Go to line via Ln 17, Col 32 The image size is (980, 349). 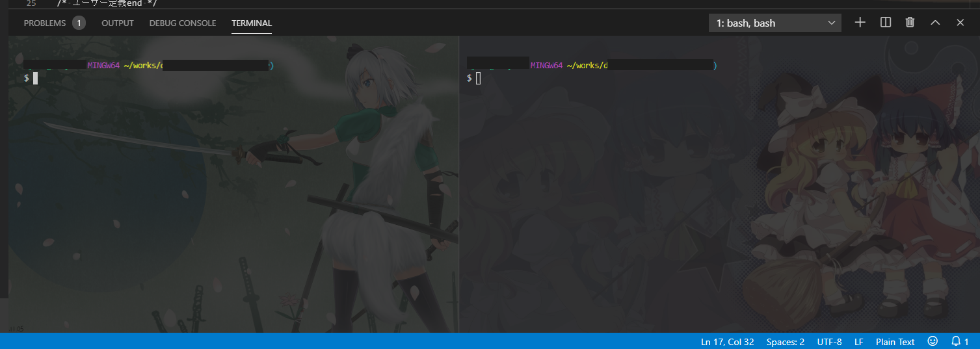(x=728, y=341)
